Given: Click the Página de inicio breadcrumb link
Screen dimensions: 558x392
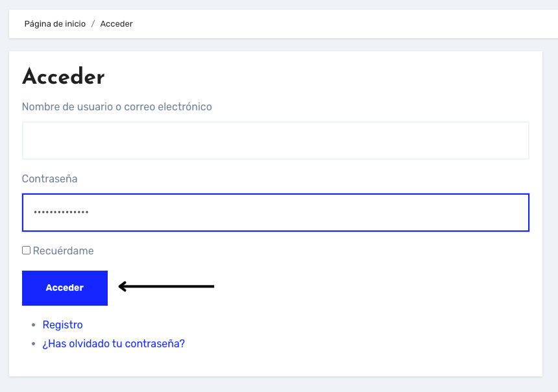Looking at the screenshot, I should [x=55, y=24].
